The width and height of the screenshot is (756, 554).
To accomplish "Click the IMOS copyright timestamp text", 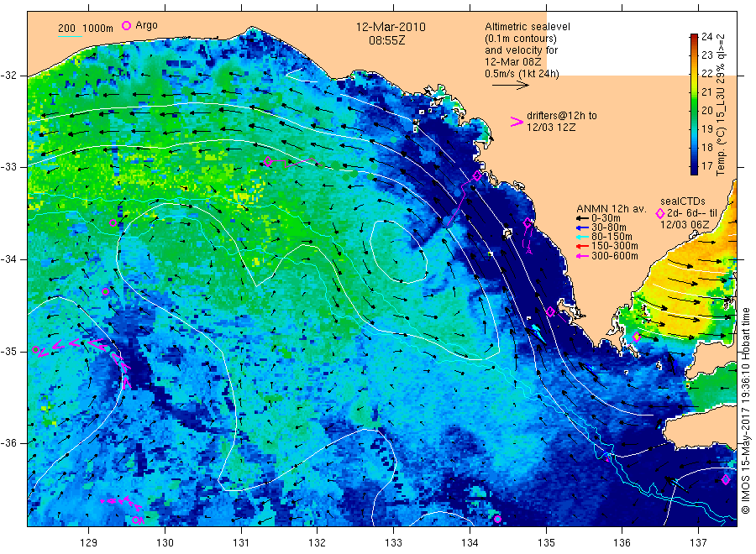I will pos(745,411).
